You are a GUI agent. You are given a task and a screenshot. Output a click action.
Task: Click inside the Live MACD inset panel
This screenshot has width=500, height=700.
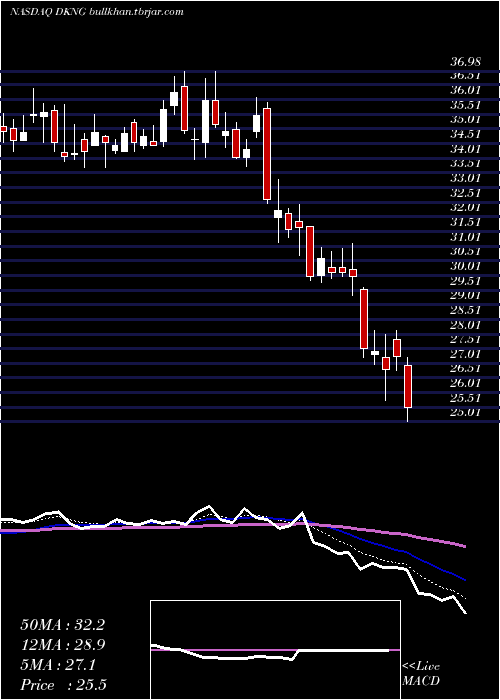tap(275, 650)
